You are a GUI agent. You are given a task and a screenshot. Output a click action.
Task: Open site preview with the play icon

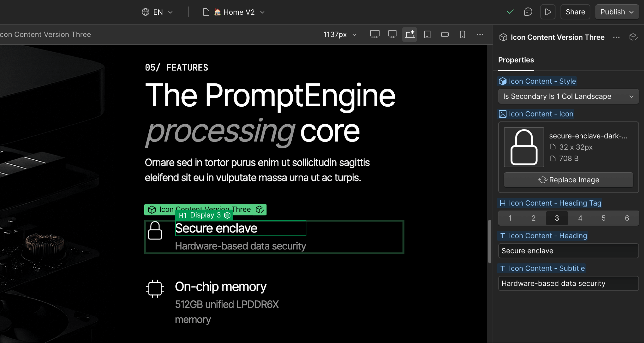pyautogui.click(x=547, y=12)
